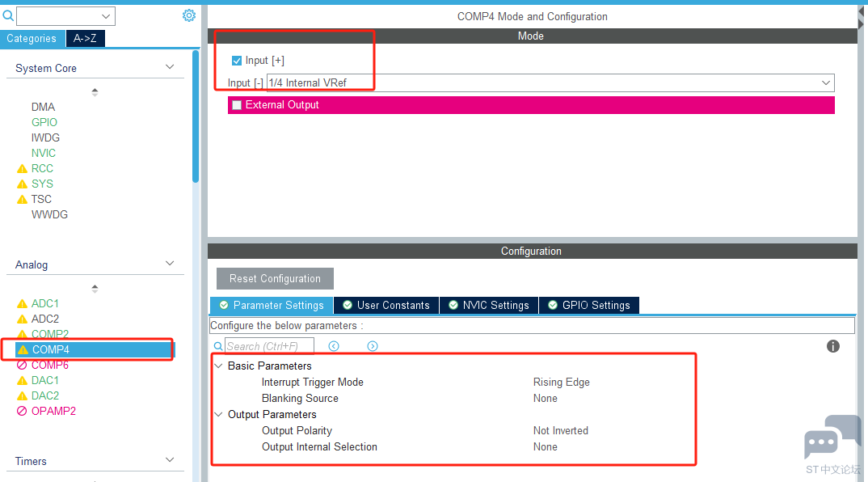Click the Rising Edge trigger mode value

[x=562, y=383]
